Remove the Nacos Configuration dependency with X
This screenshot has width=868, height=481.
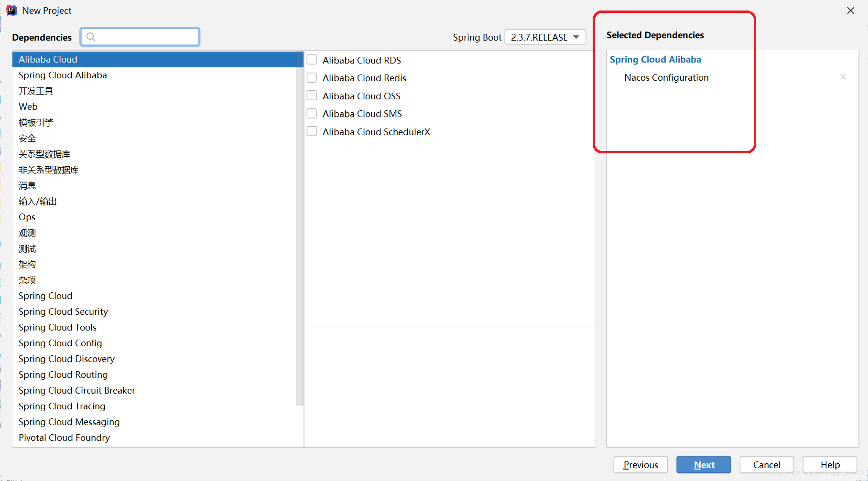843,77
